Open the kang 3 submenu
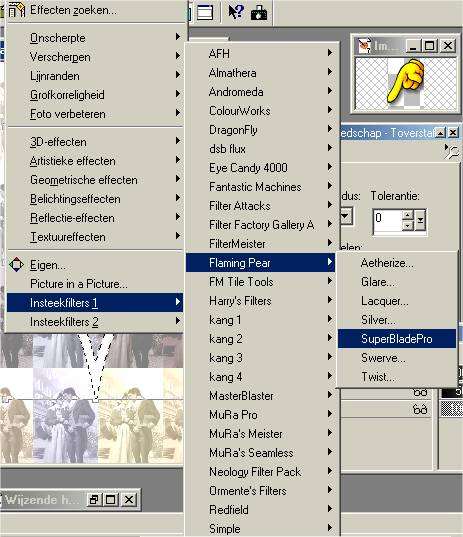Screen dimensions: 463x537 tap(261, 358)
